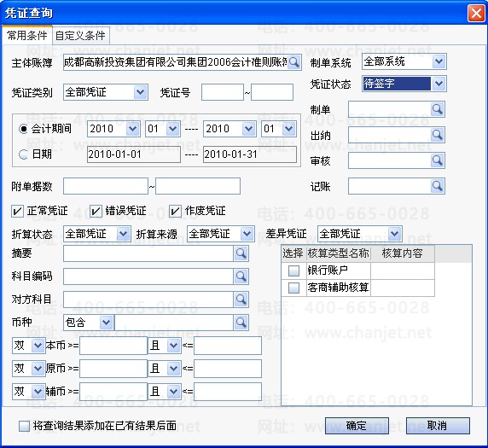Open the 双 dropdown before 辅币

pos(38,392)
